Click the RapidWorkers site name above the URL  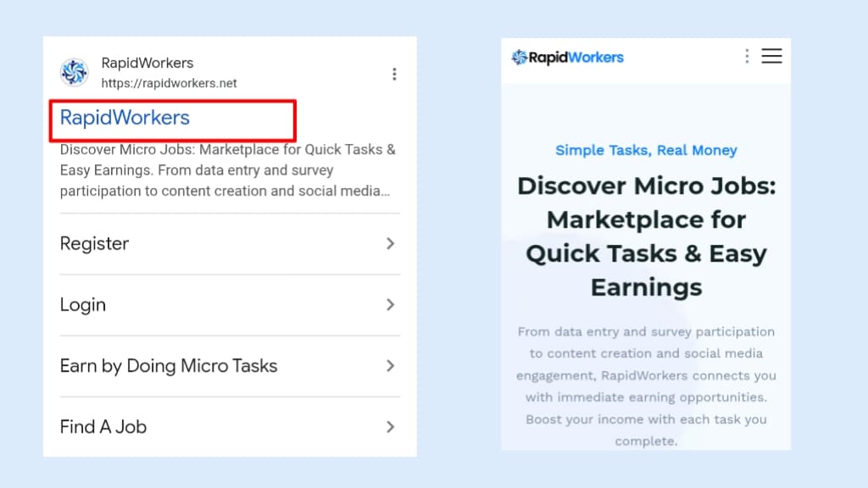[x=147, y=63]
